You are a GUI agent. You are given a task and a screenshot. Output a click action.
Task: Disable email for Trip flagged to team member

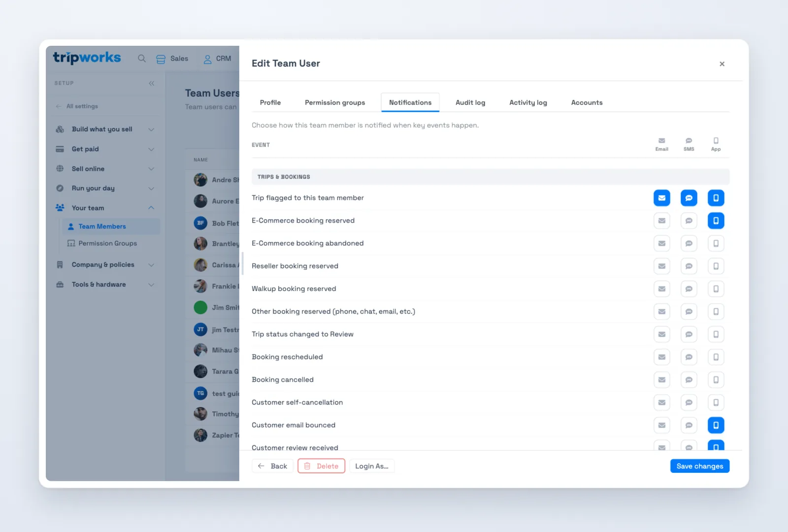pyautogui.click(x=662, y=198)
